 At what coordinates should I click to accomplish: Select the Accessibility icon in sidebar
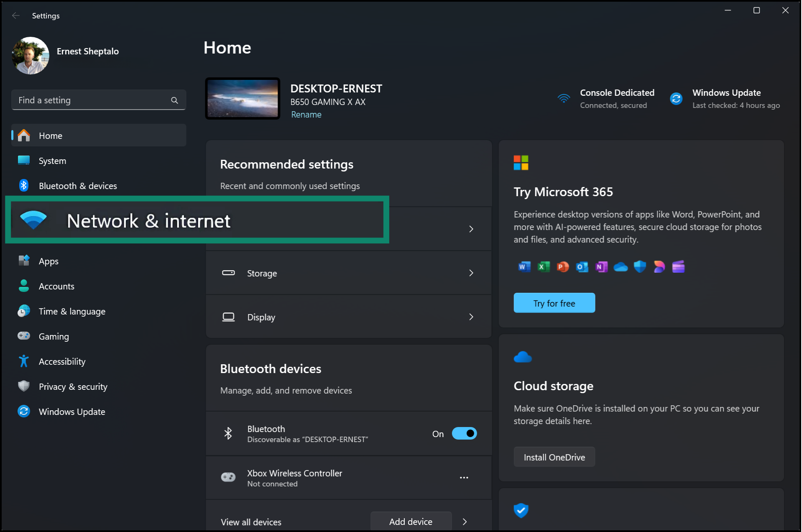[x=24, y=361]
